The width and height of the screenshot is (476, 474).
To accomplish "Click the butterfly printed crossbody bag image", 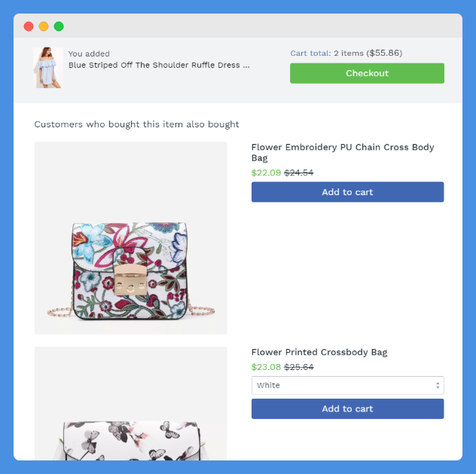I will [130, 404].
